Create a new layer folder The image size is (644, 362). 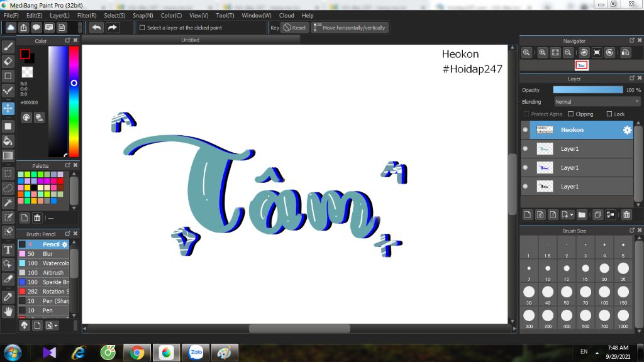click(x=582, y=215)
